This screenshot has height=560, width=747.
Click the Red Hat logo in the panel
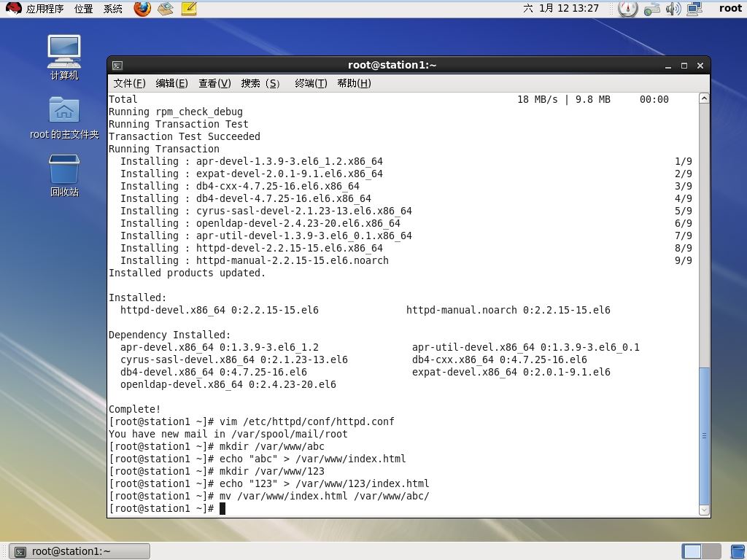tap(13, 8)
